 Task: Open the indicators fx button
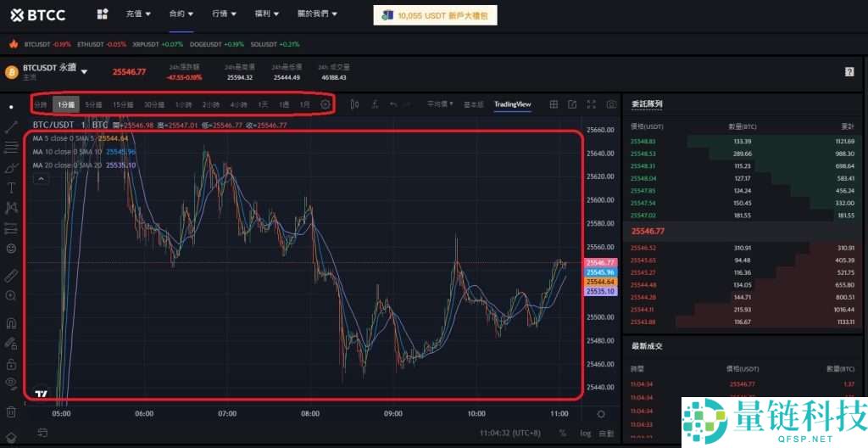375,104
